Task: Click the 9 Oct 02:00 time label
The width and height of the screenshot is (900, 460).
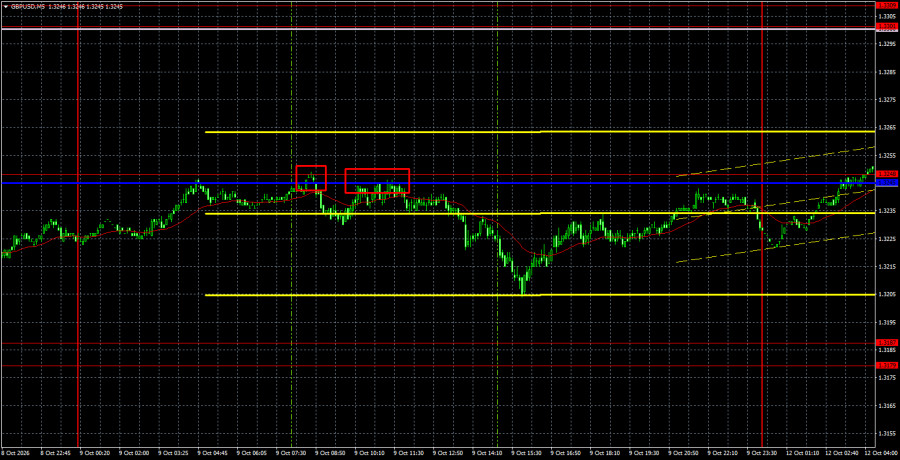Action: 134,453
